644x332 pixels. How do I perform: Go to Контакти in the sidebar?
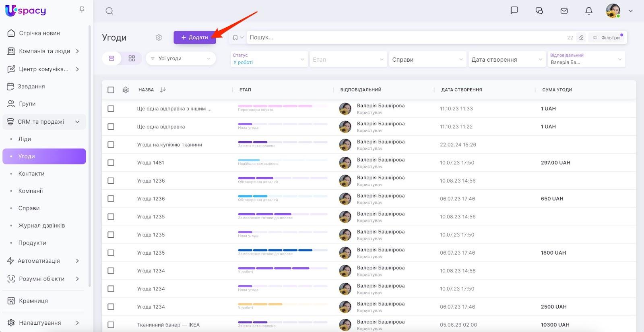click(x=31, y=174)
